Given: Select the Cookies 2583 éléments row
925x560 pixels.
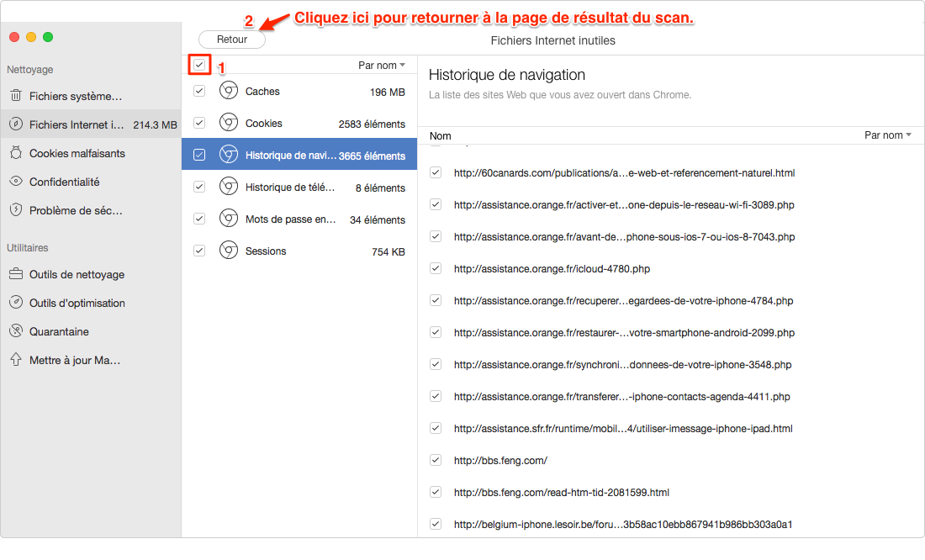Looking at the screenshot, I should [x=299, y=123].
